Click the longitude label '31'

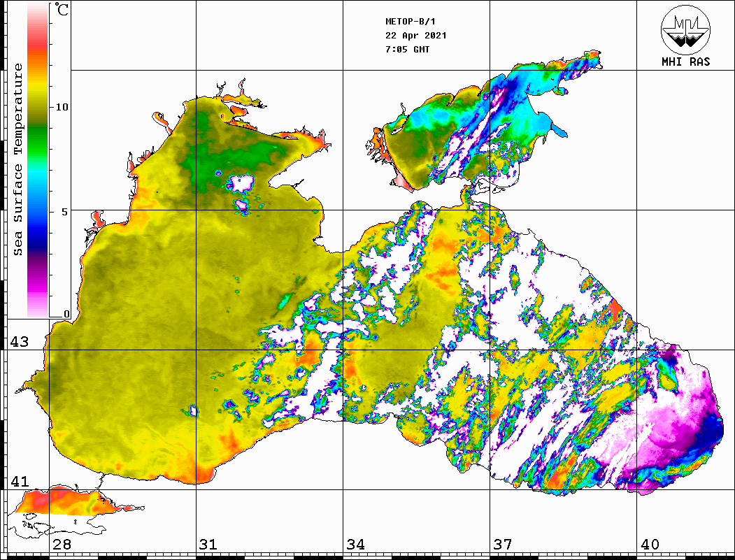pyautogui.click(x=208, y=545)
